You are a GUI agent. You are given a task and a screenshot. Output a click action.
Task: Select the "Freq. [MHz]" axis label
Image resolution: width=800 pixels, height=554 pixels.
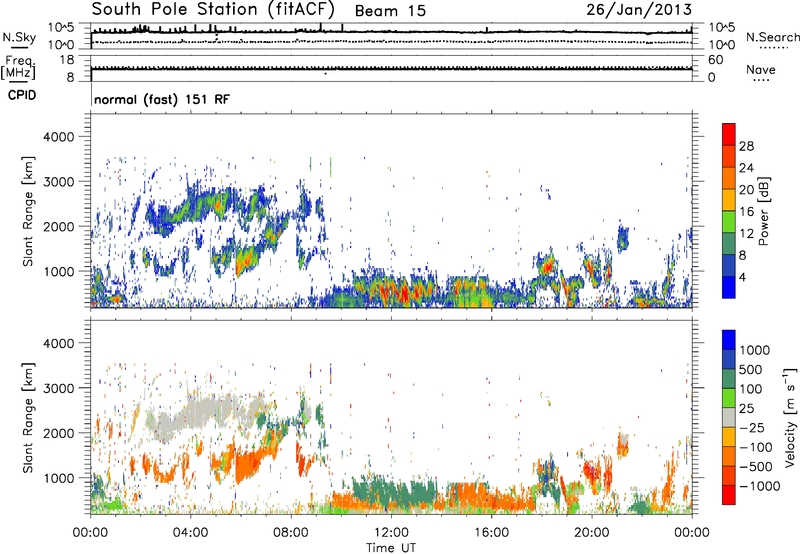point(19,67)
